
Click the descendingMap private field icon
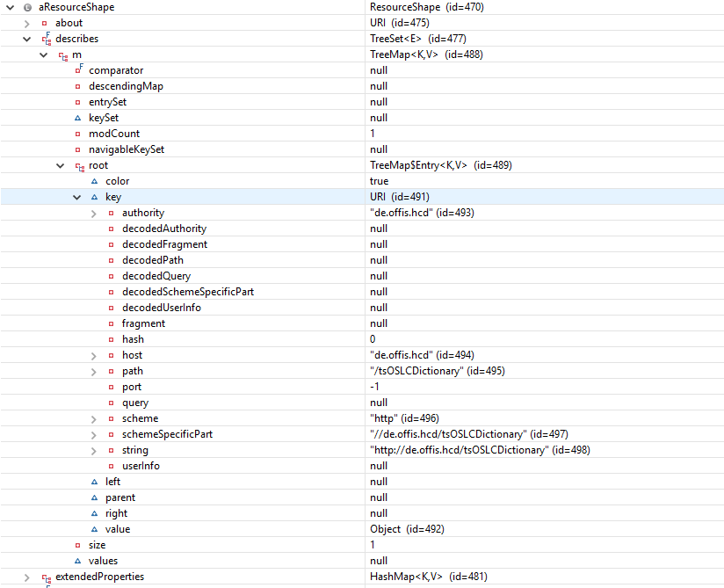click(x=77, y=86)
